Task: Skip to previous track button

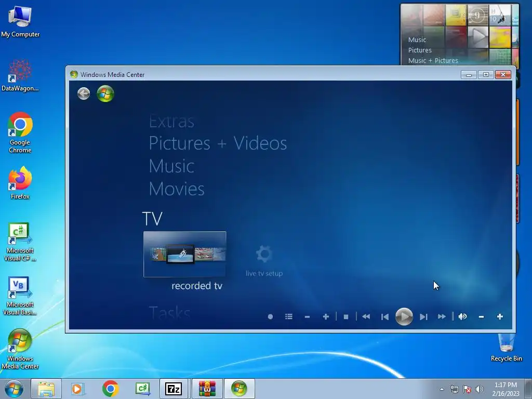Action: 385,316
